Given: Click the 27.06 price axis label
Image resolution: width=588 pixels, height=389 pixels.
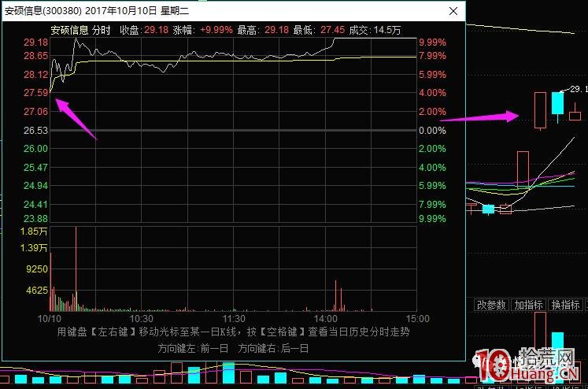Looking at the screenshot, I should click(36, 111).
